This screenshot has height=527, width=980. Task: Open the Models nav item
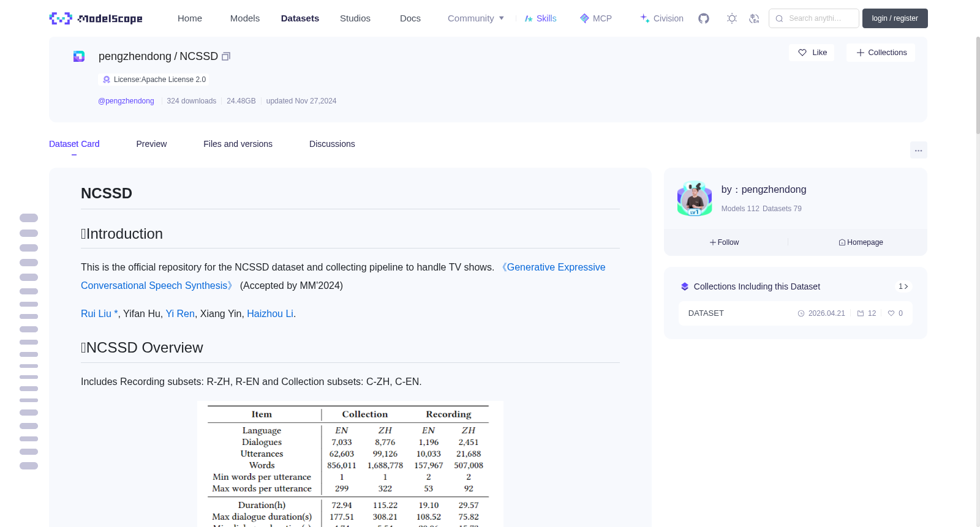coord(245,18)
